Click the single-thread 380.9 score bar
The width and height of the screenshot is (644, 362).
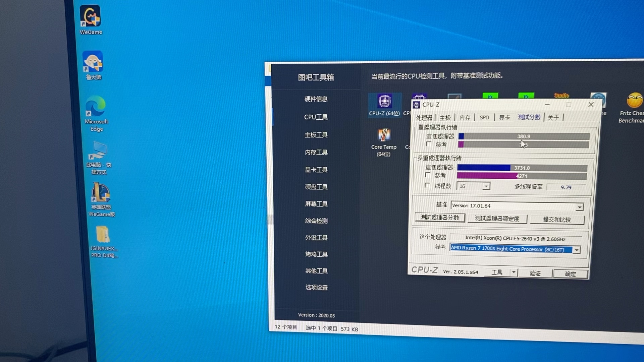524,136
